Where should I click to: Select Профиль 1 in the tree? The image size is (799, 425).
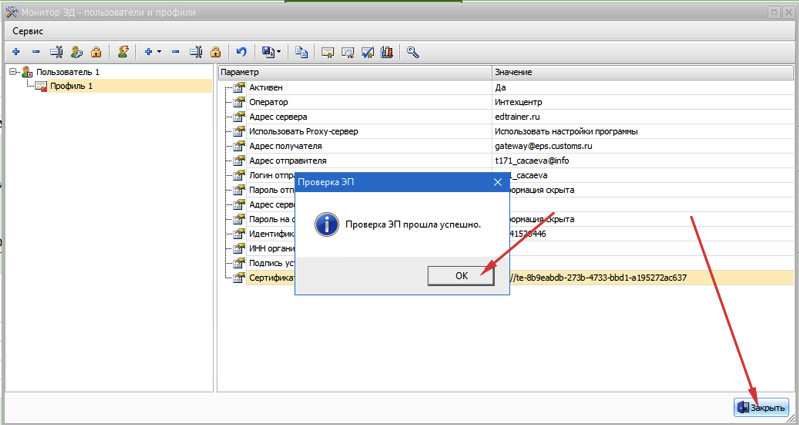point(71,87)
